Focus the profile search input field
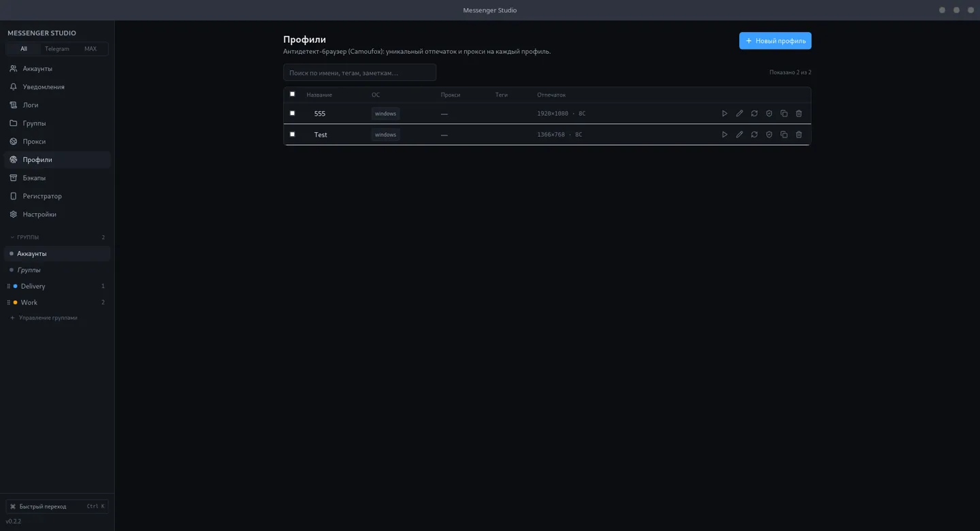This screenshot has height=531, width=980. (359, 73)
